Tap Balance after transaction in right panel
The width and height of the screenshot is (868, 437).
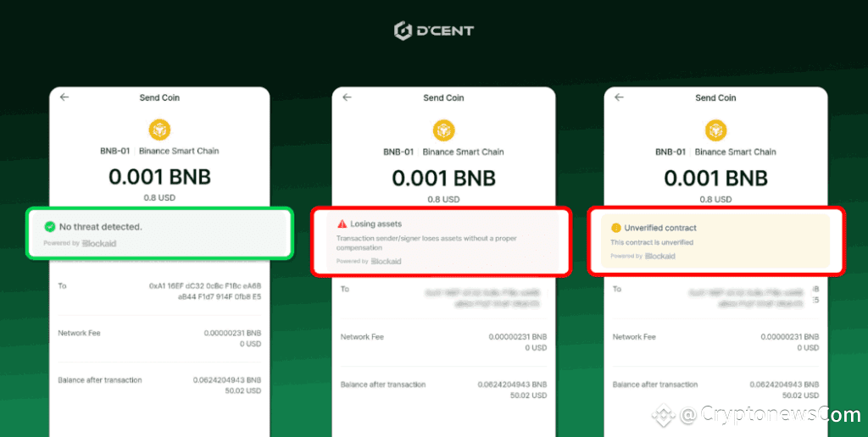click(715, 390)
